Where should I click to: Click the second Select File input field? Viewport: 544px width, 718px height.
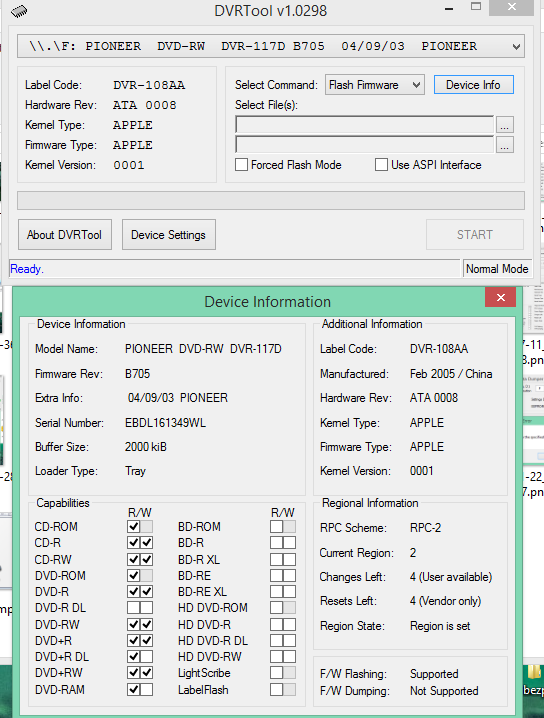[x=364, y=145]
